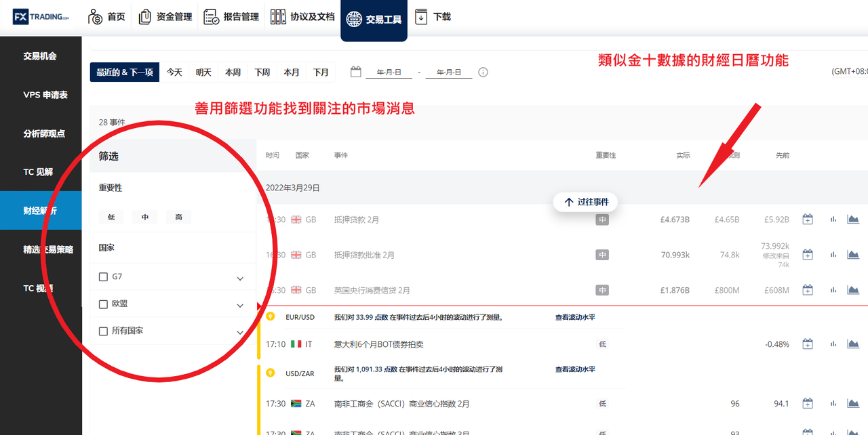Open the calendar date picker icon
868x435 pixels.
click(355, 72)
